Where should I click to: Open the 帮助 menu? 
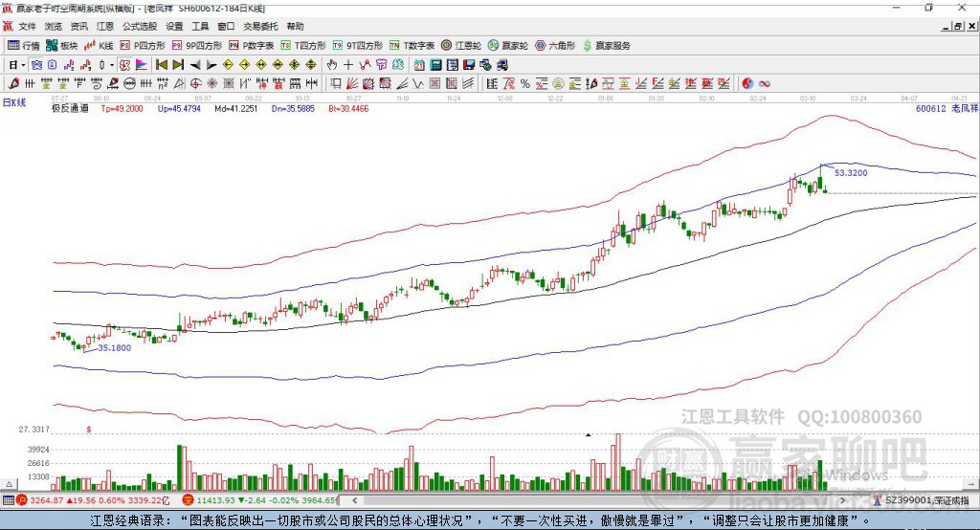point(295,26)
